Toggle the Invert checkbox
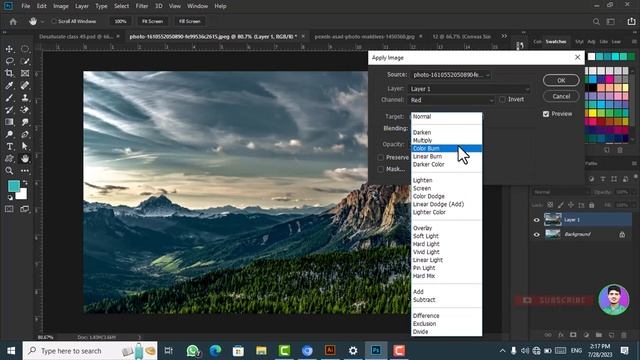This screenshot has width=640, height=360. [502, 100]
